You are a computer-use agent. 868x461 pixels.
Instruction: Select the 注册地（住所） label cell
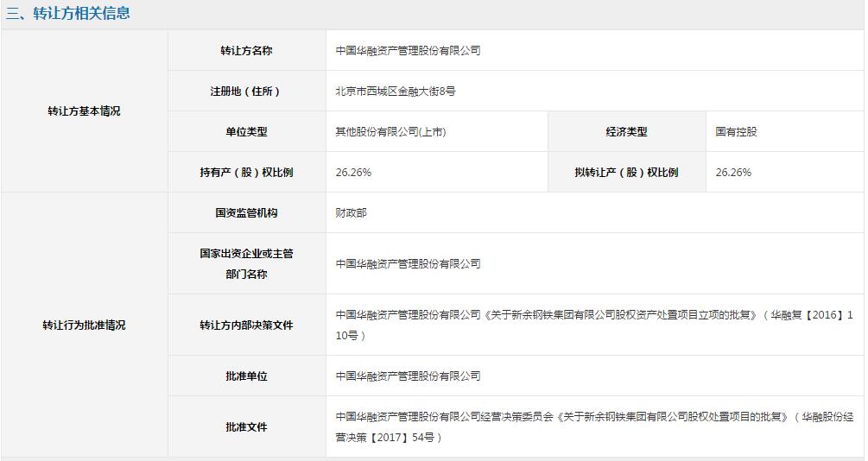[246, 92]
